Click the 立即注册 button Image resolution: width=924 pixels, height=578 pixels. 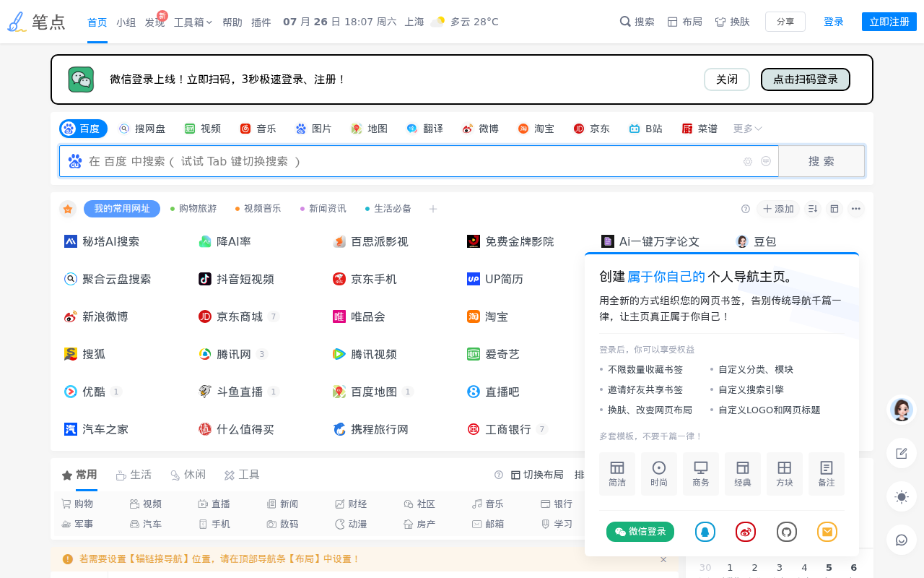[889, 22]
